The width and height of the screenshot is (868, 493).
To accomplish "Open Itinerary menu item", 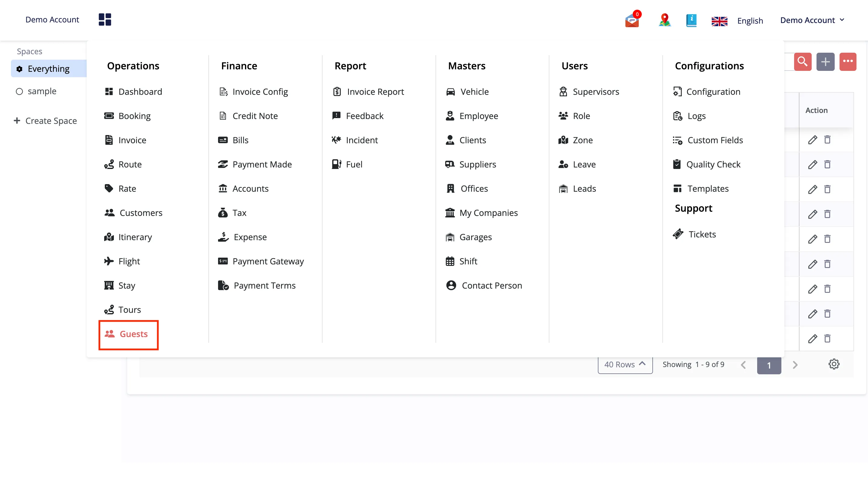I will coord(128,237).
